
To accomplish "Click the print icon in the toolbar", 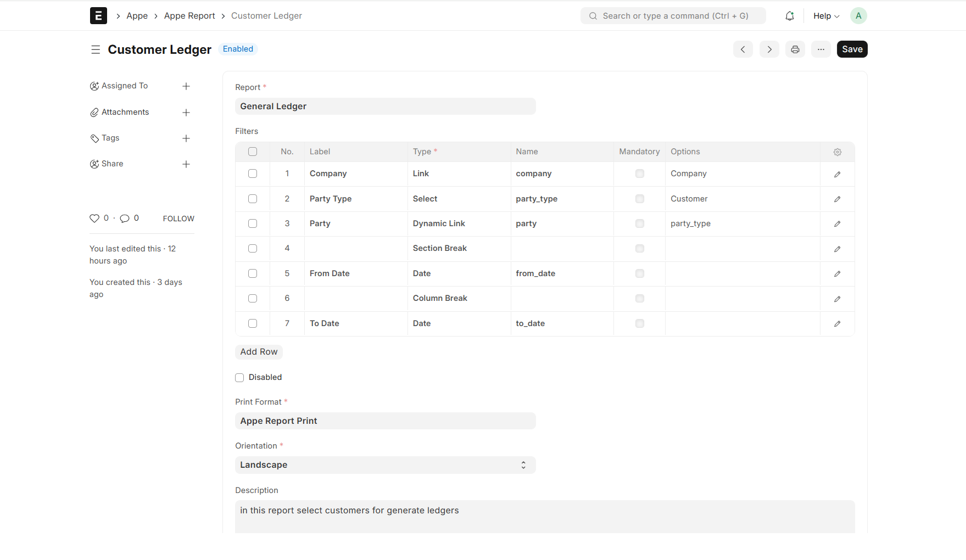I will 795,49.
